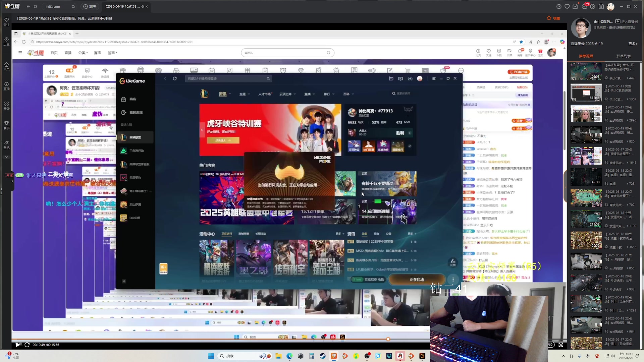Open the settings hexagon icon in top bar
Image resolution: width=644 pixels, height=362 pixels.
point(593,6)
